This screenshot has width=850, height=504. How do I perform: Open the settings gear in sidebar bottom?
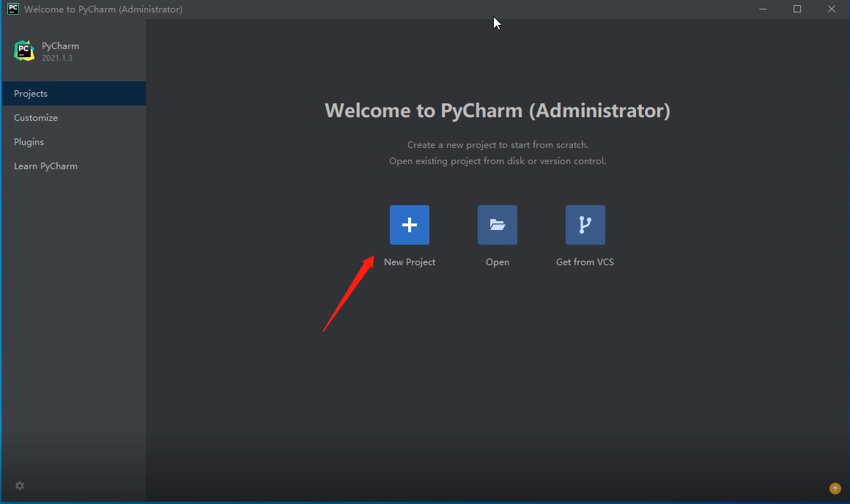pos(20,486)
